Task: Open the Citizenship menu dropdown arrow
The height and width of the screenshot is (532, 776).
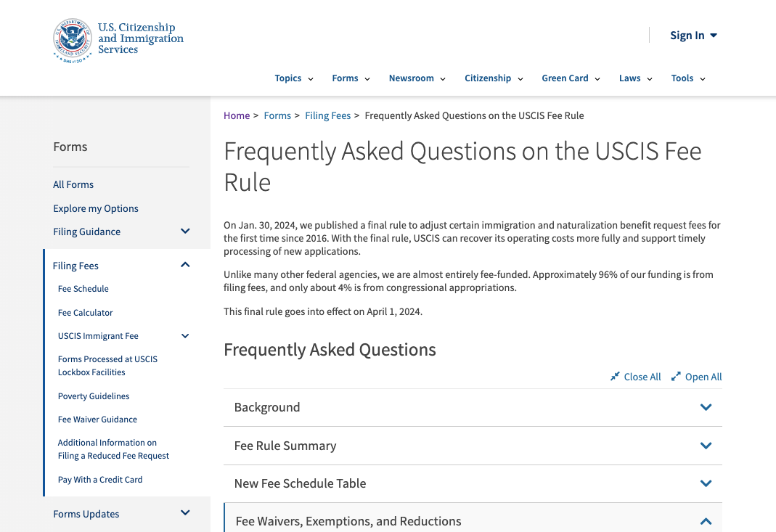Action: (x=520, y=79)
